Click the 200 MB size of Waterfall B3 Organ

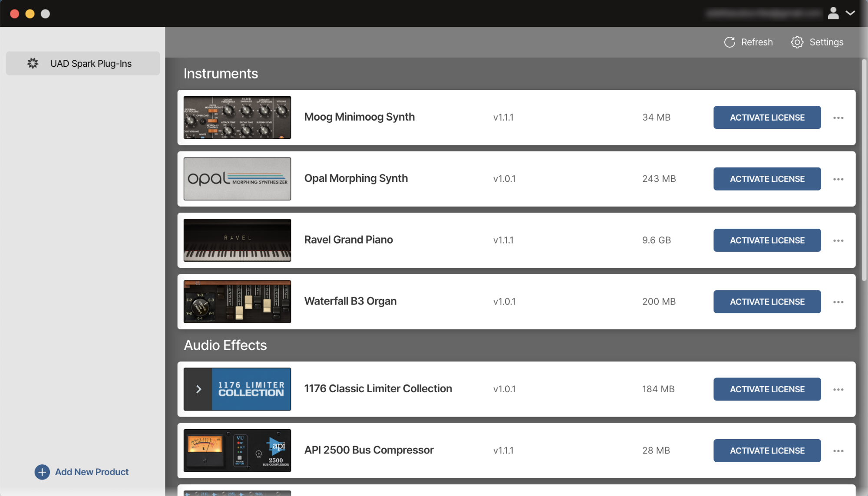pyautogui.click(x=659, y=302)
